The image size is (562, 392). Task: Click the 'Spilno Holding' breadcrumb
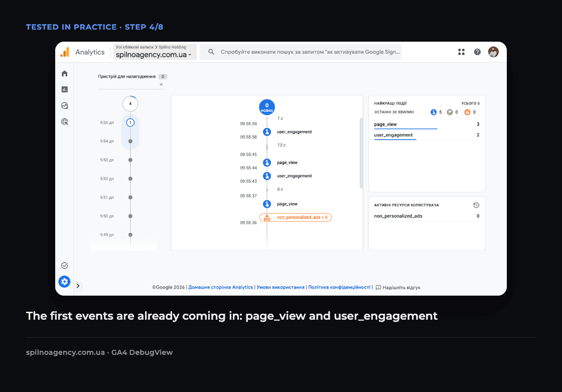tap(173, 47)
